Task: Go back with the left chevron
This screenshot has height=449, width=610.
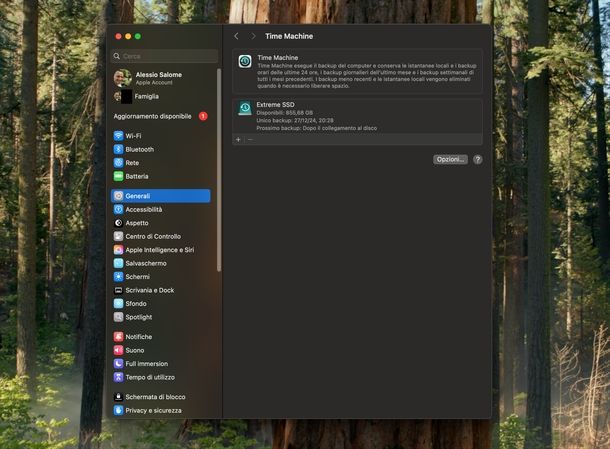Action: (x=236, y=36)
